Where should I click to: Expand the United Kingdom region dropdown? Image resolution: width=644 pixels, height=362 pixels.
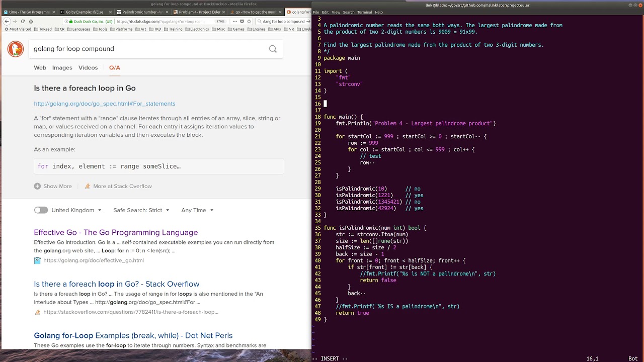(x=76, y=210)
